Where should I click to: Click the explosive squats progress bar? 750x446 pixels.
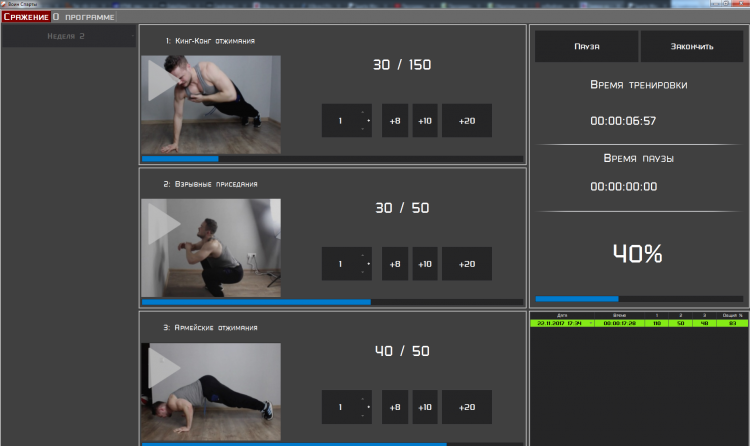[x=332, y=302]
